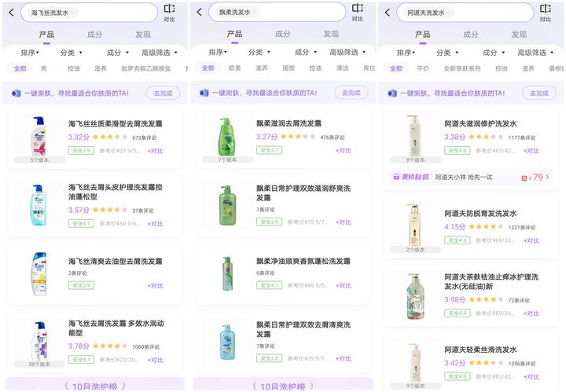The height and width of the screenshot is (392, 566).
Task: Switch to 发现 tab on 阿道夫洗发水 screen
Action: click(519, 35)
